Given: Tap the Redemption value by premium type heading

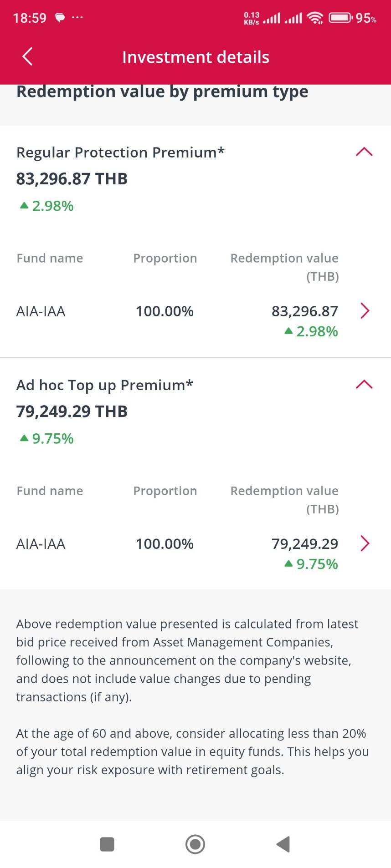Looking at the screenshot, I should coord(162,92).
